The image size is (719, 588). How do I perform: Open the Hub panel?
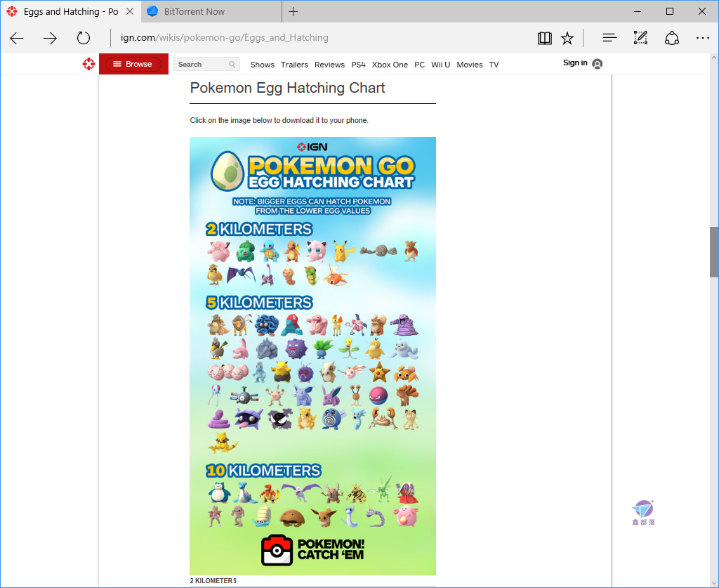click(609, 38)
